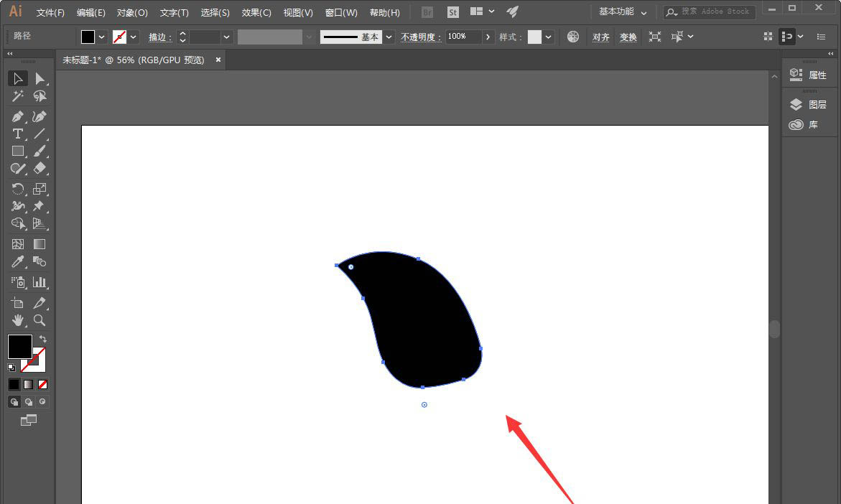Open the 基本功能 workspace dropdown
The width and height of the screenshot is (841, 504).
623,12
